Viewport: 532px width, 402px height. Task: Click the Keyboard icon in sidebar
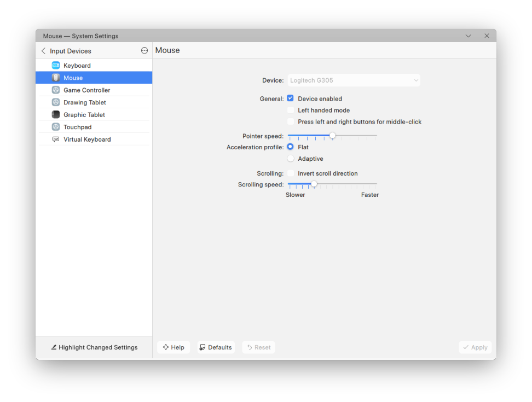56,66
